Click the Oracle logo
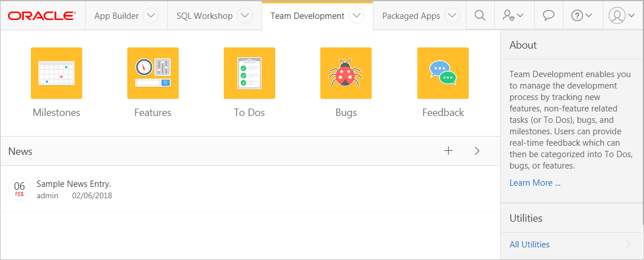The image size is (644, 260). [x=42, y=16]
